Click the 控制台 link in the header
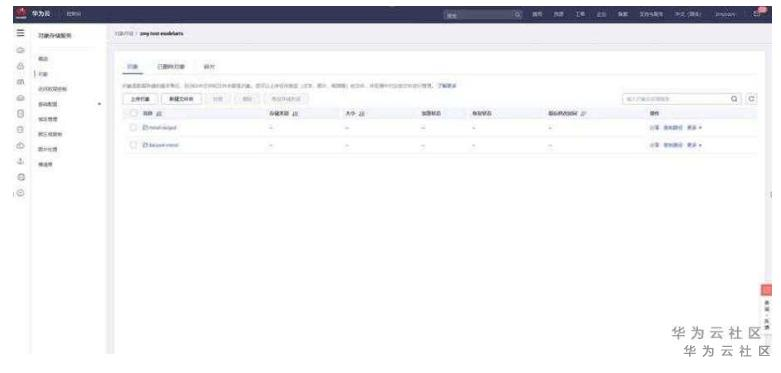Image resolution: width=781 pixels, height=373 pixels. (x=74, y=14)
